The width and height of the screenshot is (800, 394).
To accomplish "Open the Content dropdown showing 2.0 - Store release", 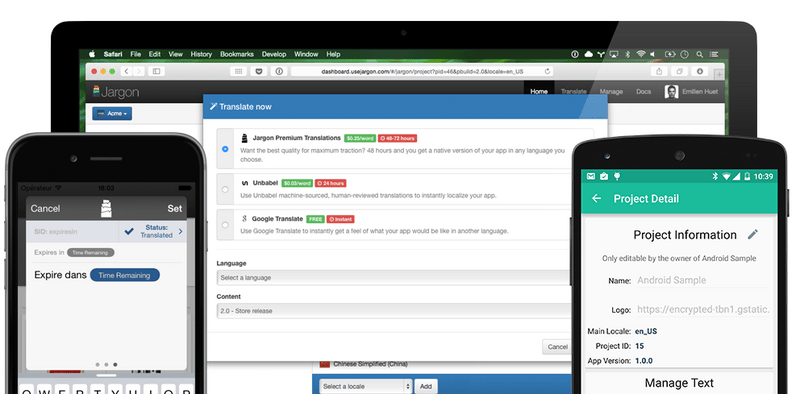I will [393, 311].
